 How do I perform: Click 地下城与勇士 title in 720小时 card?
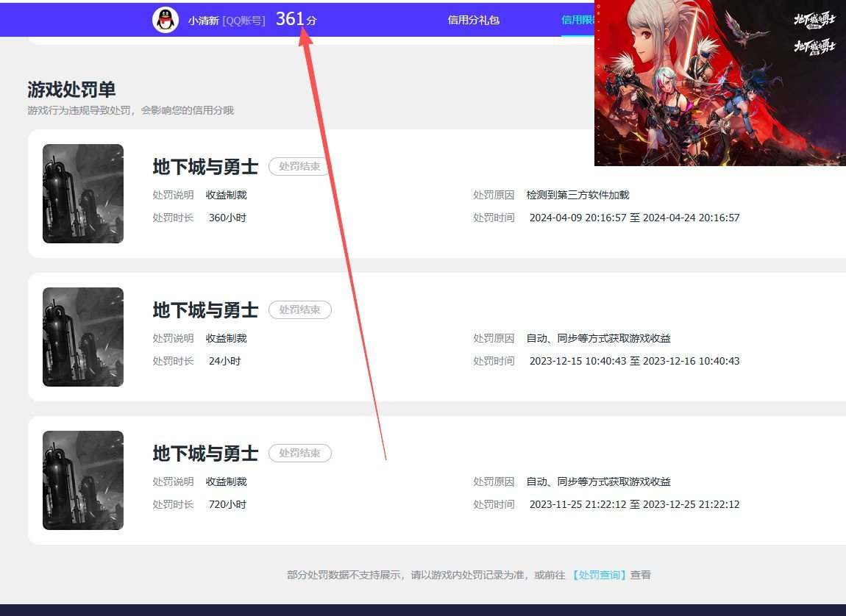click(205, 454)
